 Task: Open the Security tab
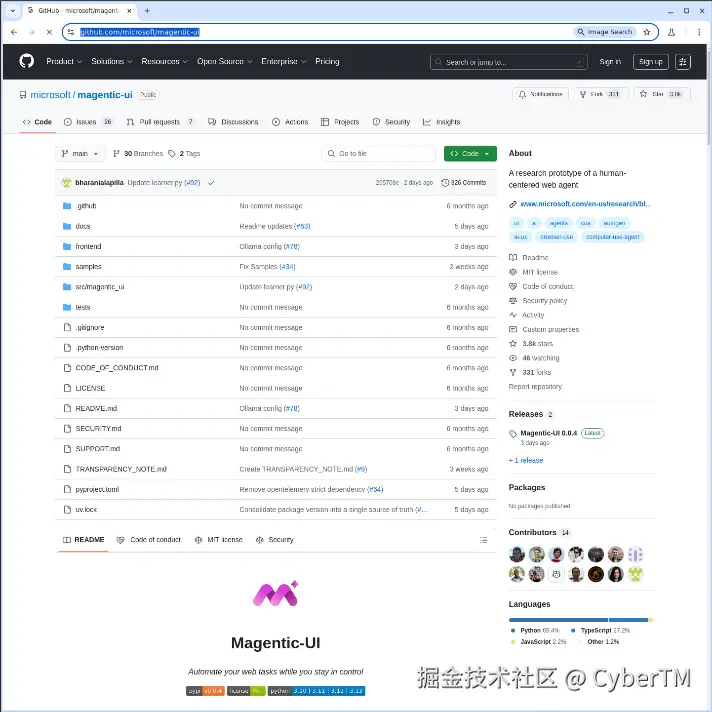click(x=391, y=122)
